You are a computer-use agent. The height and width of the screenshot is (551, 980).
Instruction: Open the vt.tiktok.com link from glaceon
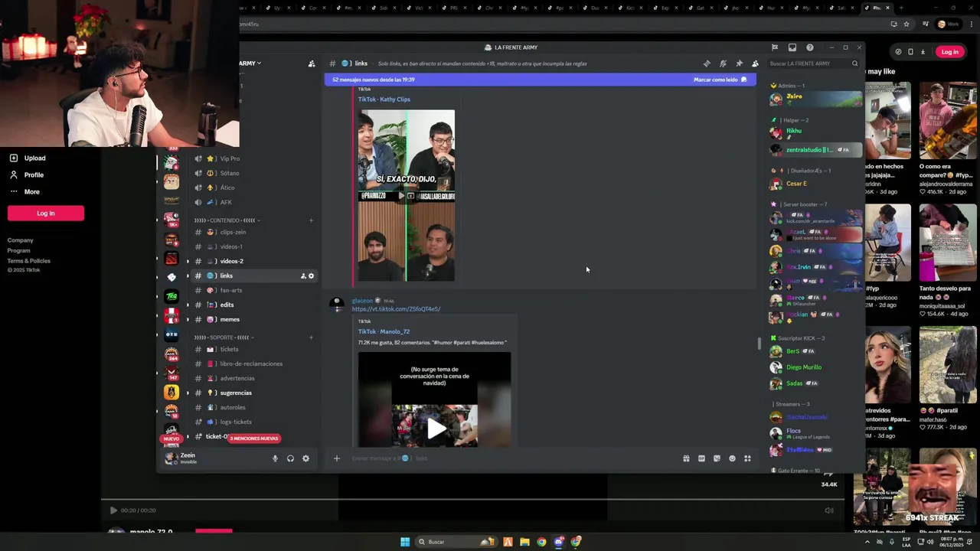(396, 309)
